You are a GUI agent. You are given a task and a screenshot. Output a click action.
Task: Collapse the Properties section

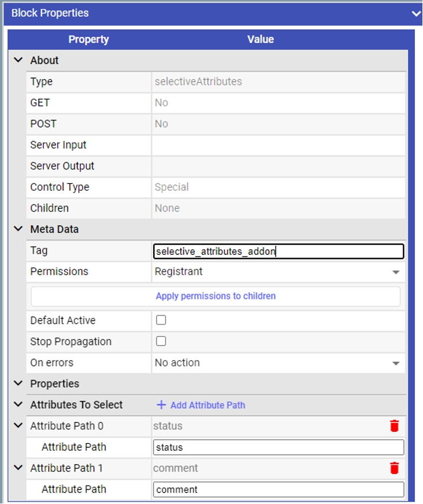tap(18, 384)
